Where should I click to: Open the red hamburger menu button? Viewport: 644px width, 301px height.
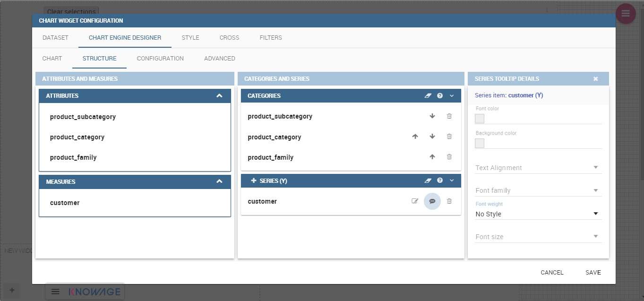click(626, 14)
